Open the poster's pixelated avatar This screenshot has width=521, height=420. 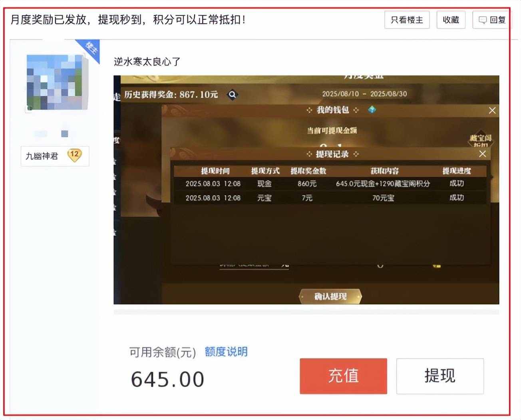tap(57, 82)
